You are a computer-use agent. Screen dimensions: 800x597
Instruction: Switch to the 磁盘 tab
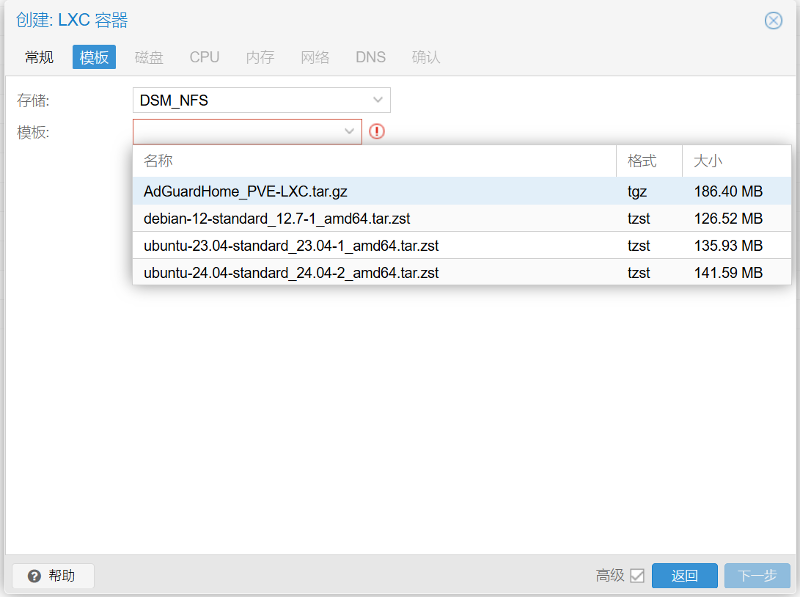tap(148, 57)
